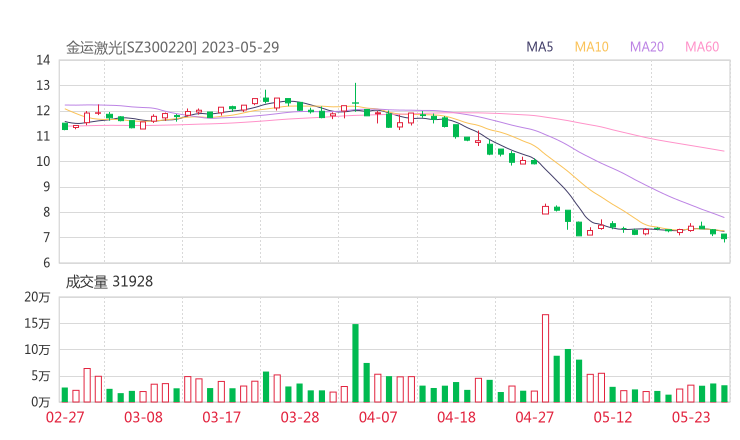Click the 10万 volume axis label
This screenshot has width=740, height=440.
click(37, 350)
